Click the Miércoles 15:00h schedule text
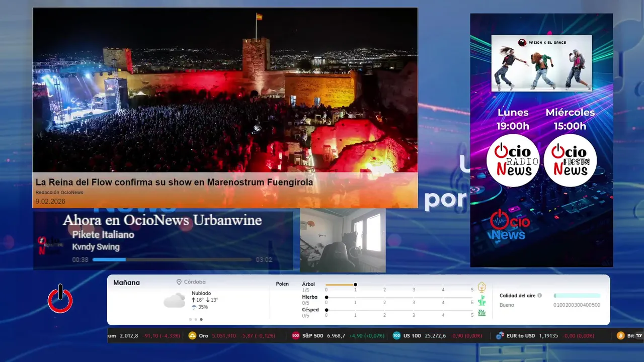 click(570, 119)
